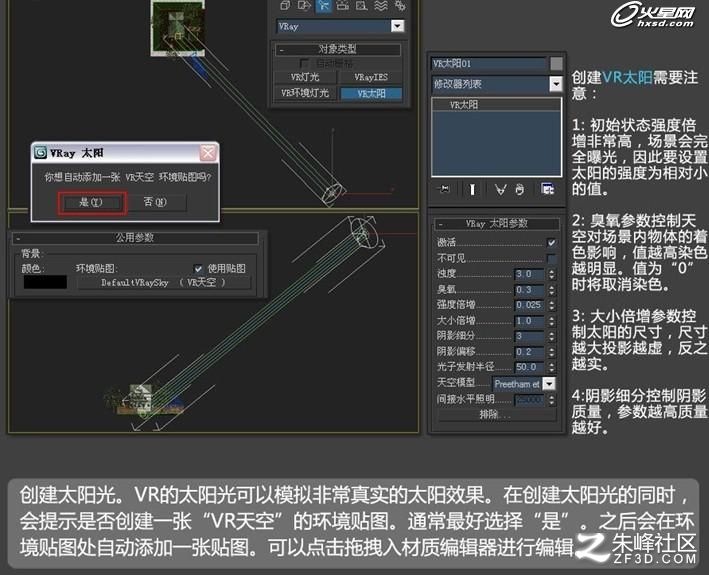Select VR太阳 in the modifier stack
The height and width of the screenshot is (575, 709).
pos(496,105)
